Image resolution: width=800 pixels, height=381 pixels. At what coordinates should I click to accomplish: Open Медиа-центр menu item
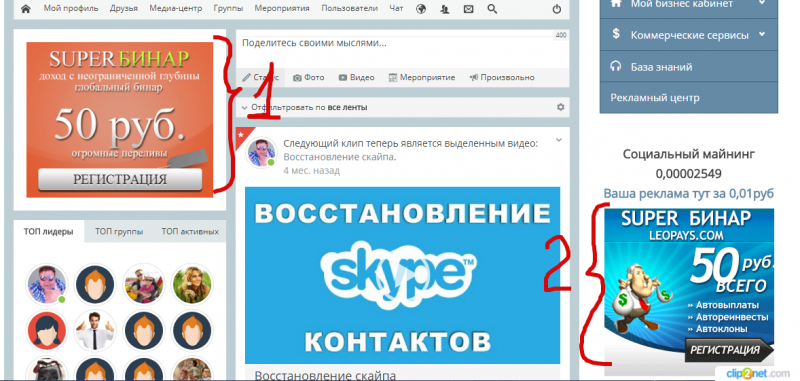coord(176,9)
